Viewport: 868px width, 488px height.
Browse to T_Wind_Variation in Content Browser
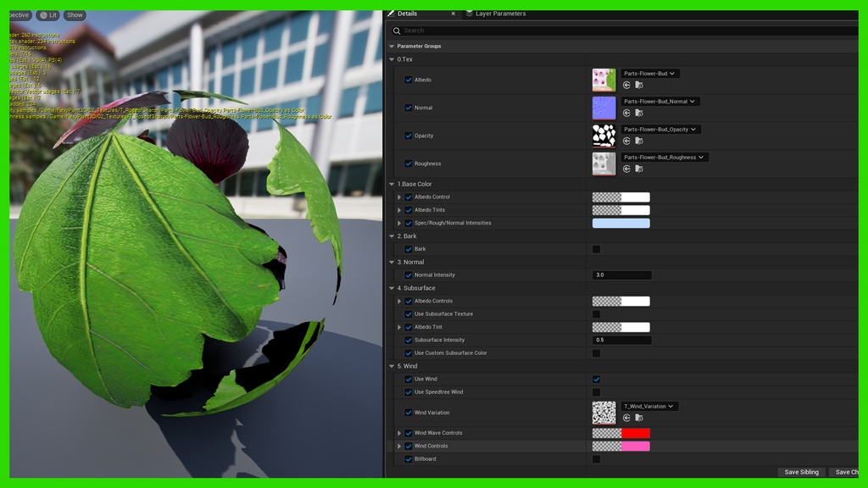point(640,418)
